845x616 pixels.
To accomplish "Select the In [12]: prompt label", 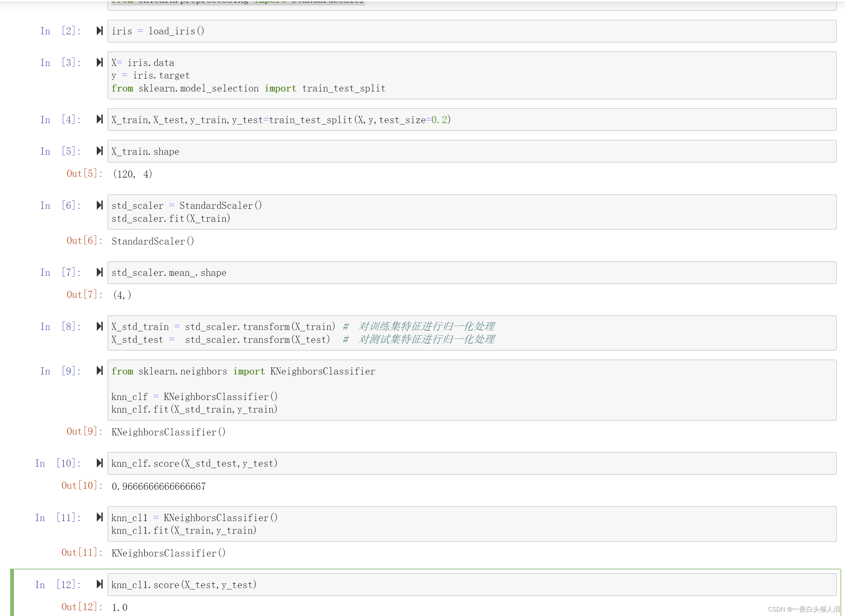I will pyautogui.click(x=58, y=585).
